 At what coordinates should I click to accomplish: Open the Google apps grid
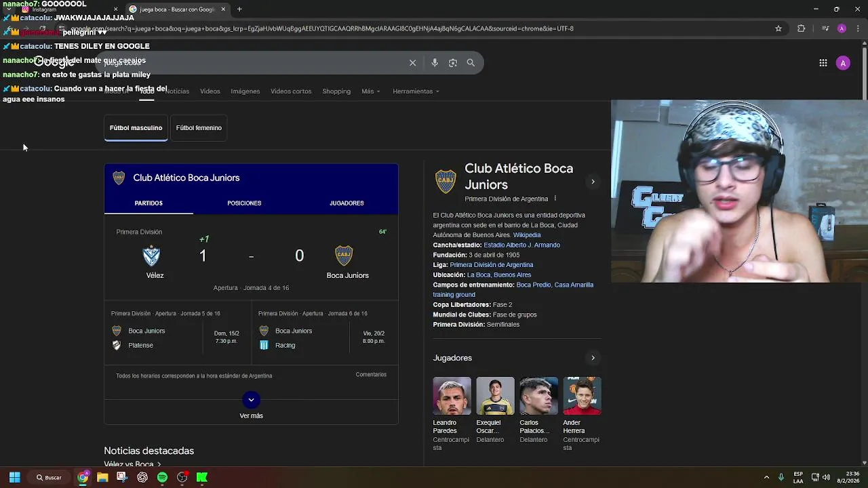[823, 63]
